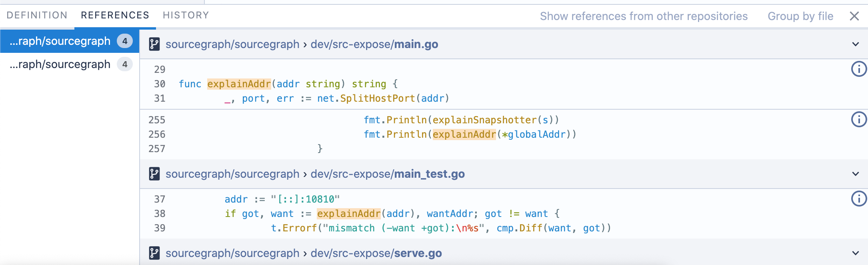Click count badge on highlighted repo entry
Viewport: 868px width, 265px height.
tap(125, 41)
